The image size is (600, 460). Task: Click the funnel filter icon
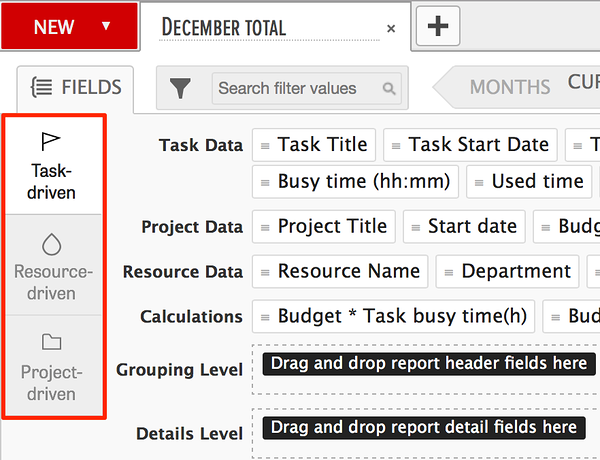[180, 88]
